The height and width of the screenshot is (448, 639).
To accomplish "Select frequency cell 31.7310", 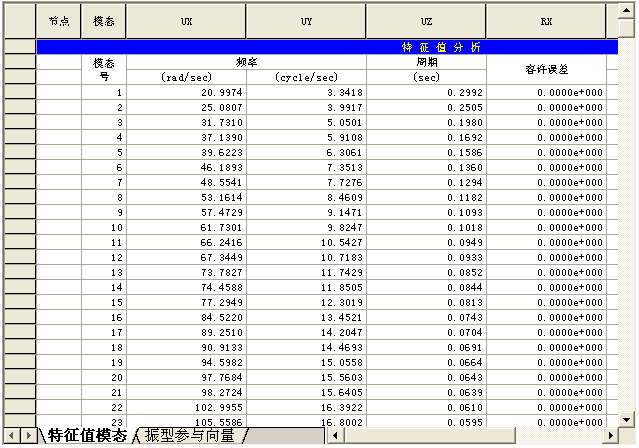I will (186, 123).
